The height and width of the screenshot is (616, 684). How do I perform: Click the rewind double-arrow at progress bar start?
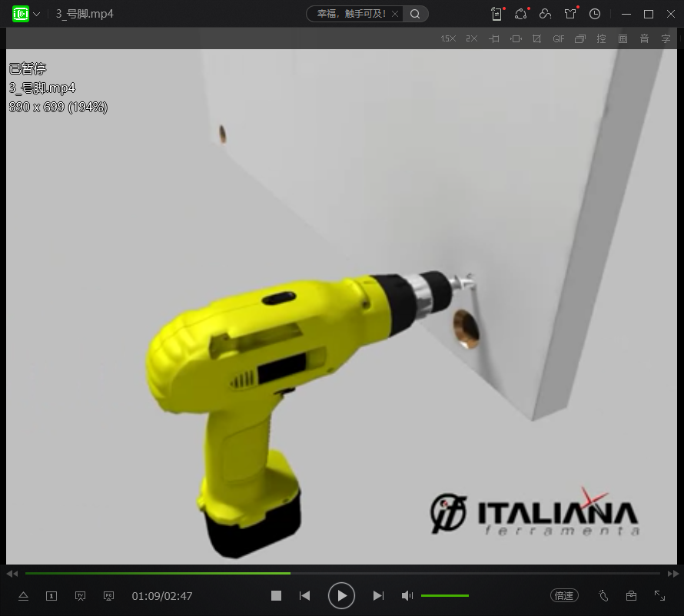coord(12,574)
